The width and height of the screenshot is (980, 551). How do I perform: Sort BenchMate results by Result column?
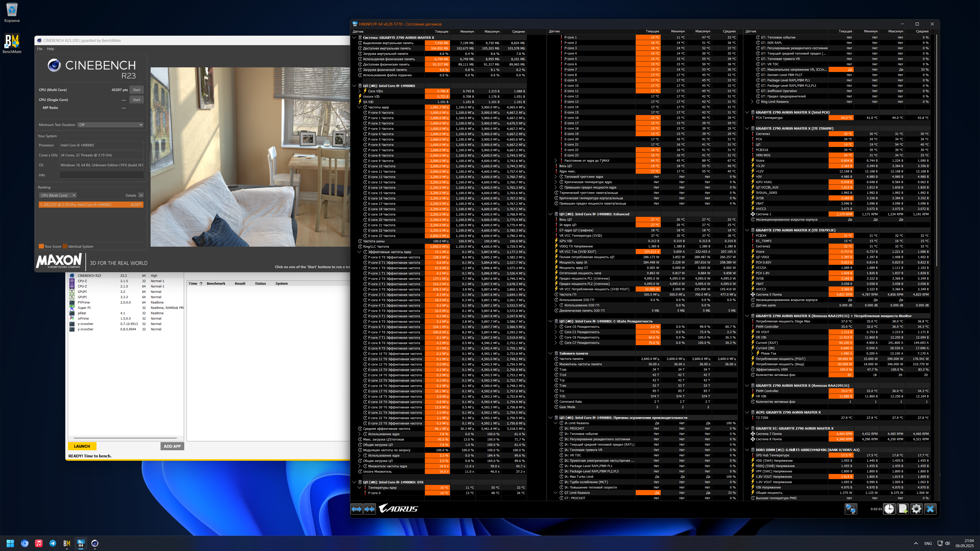pyautogui.click(x=240, y=284)
